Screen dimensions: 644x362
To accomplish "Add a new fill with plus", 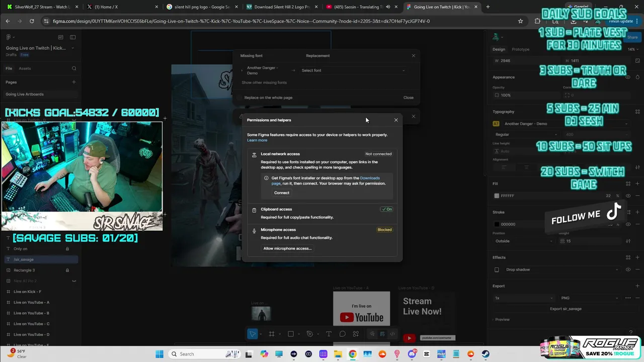I will point(637,184).
